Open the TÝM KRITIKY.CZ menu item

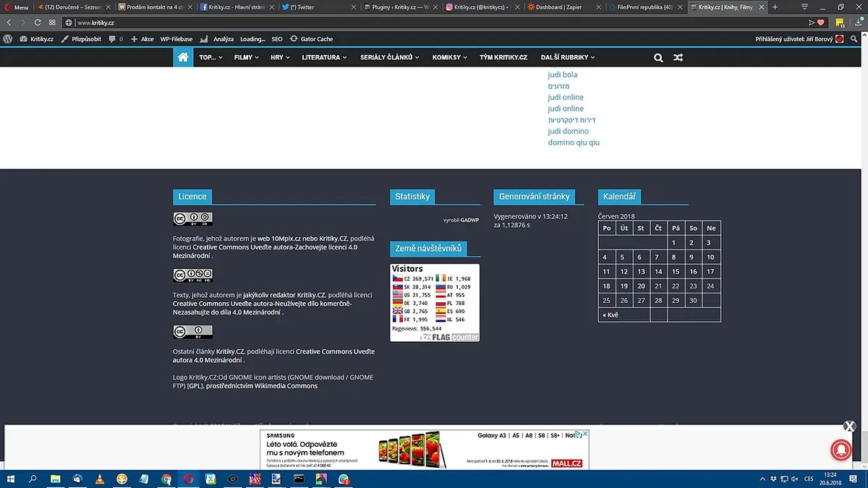pyautogui.click(x=503, y=58)
